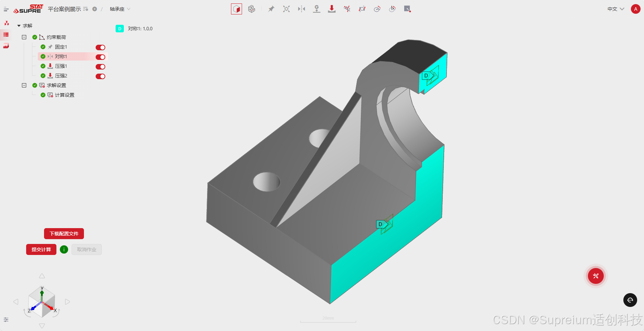Open the solve list sidebar icon
This screenshot has width=644, height=331.
tap(6, 34)
